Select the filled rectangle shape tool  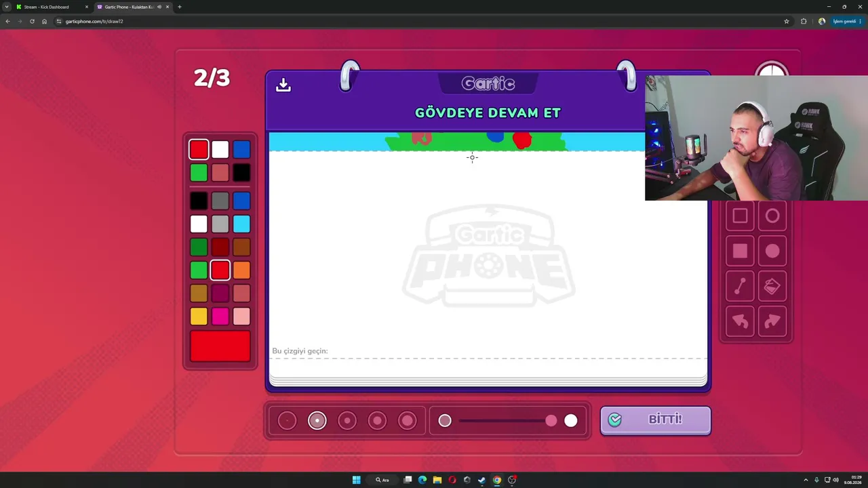(740, 251)
